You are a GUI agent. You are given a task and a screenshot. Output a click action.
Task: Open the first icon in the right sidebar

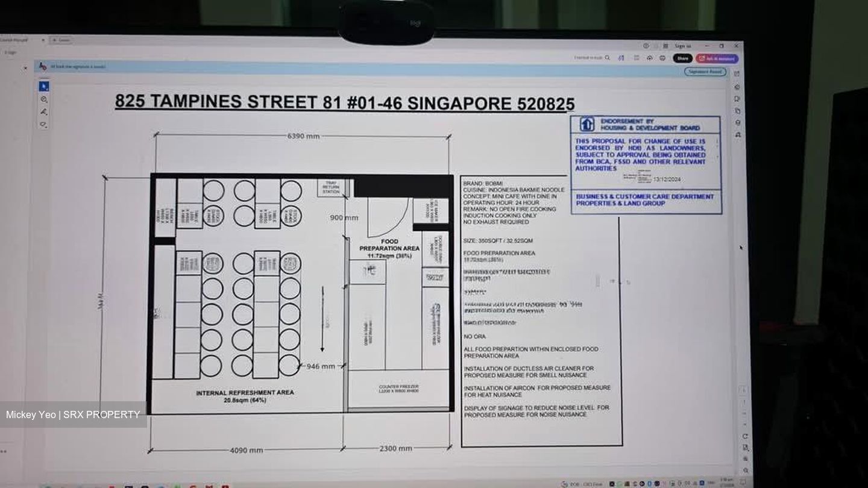tap(737, 74)
